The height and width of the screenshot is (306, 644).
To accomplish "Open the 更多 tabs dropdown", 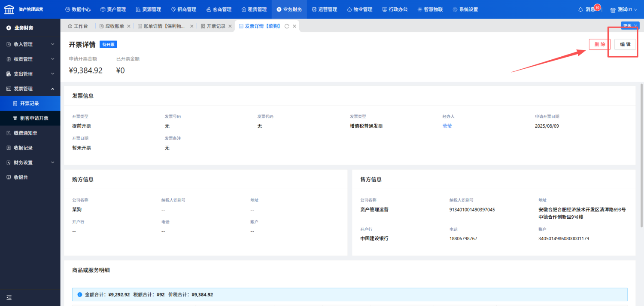I will (x=630, y=25).
